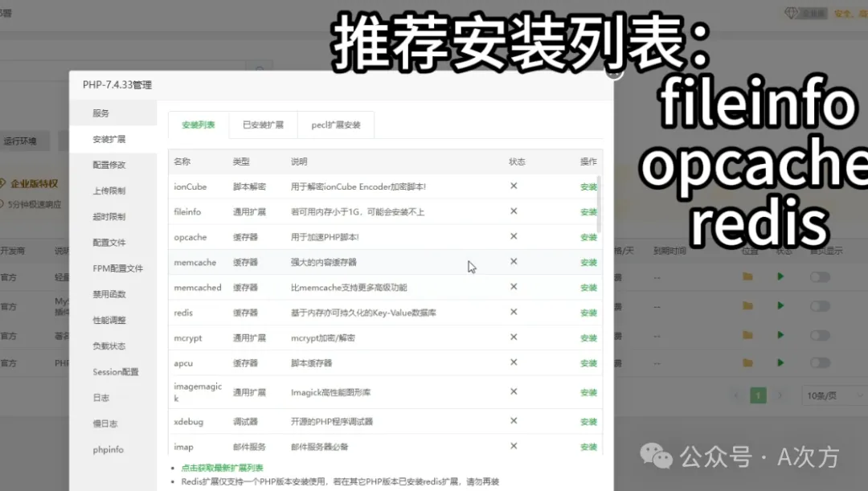Show 慢日志 in the sidebar

[105, 423]
